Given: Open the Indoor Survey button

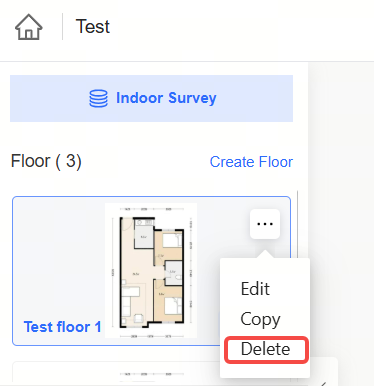Looking at the screenshot, I should click(x=151, y=98).
